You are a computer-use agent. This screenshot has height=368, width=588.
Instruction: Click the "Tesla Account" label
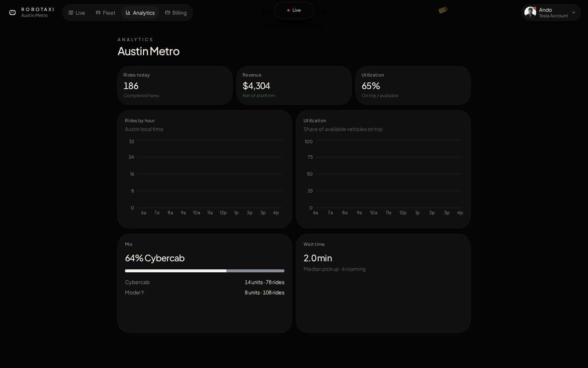(553, 16)
